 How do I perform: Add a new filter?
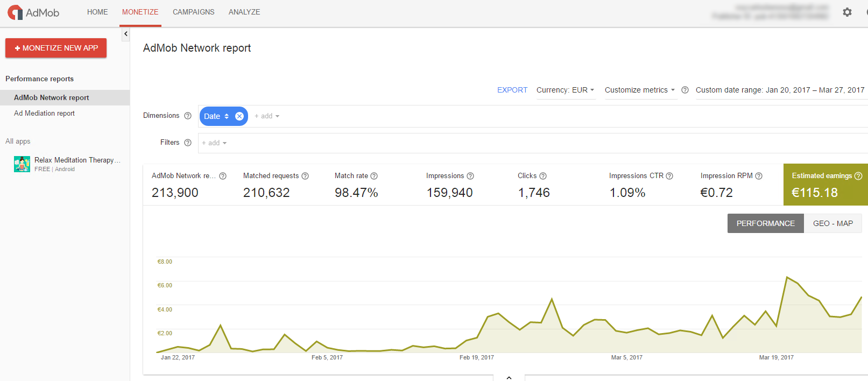click(x=214, y=143)
